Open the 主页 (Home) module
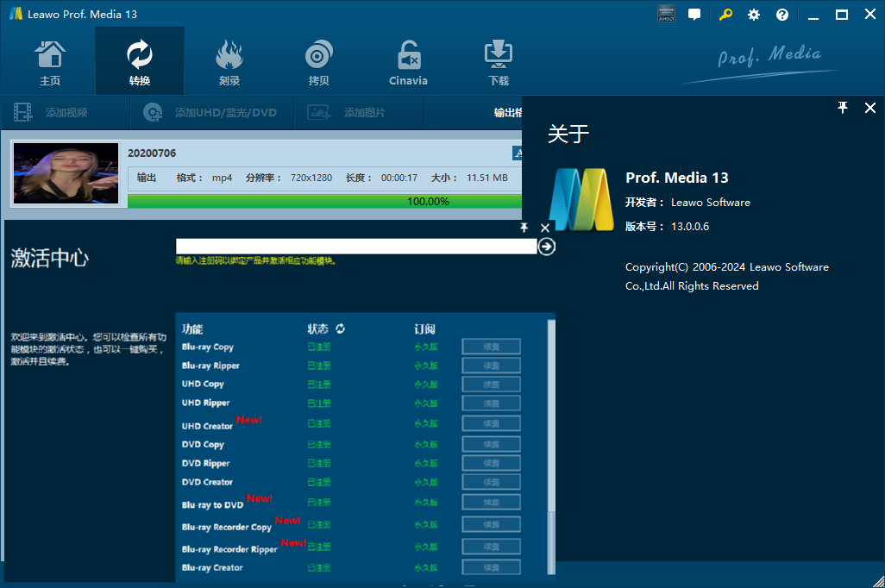The image size is (885, 588). (x=50, y=62)
